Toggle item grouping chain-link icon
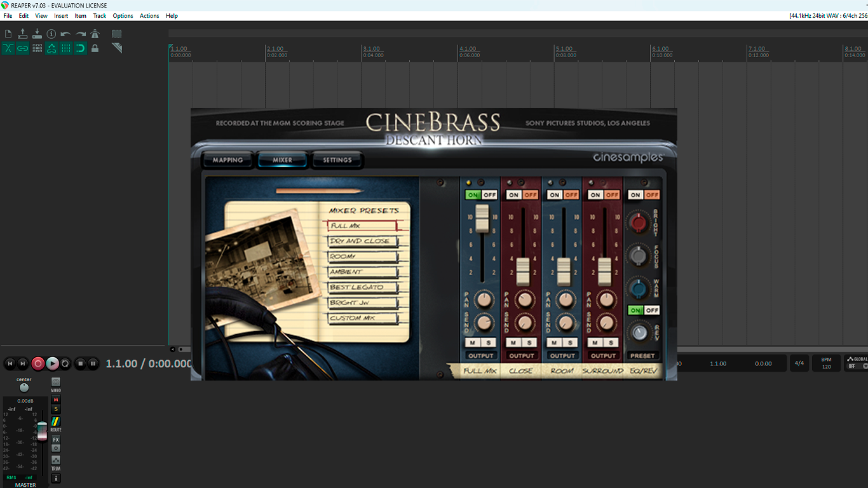The width and height of the screenshot is (868, 488). [22, 48]
